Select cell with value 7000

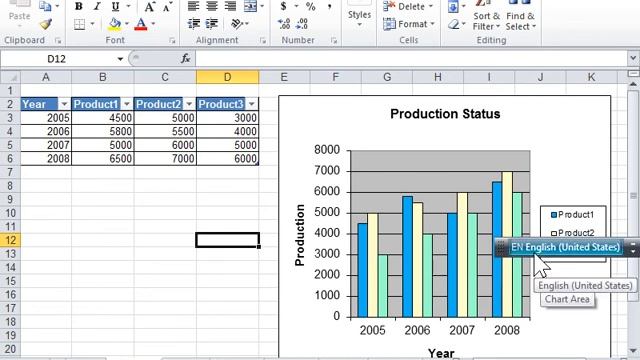coord(165,158)
